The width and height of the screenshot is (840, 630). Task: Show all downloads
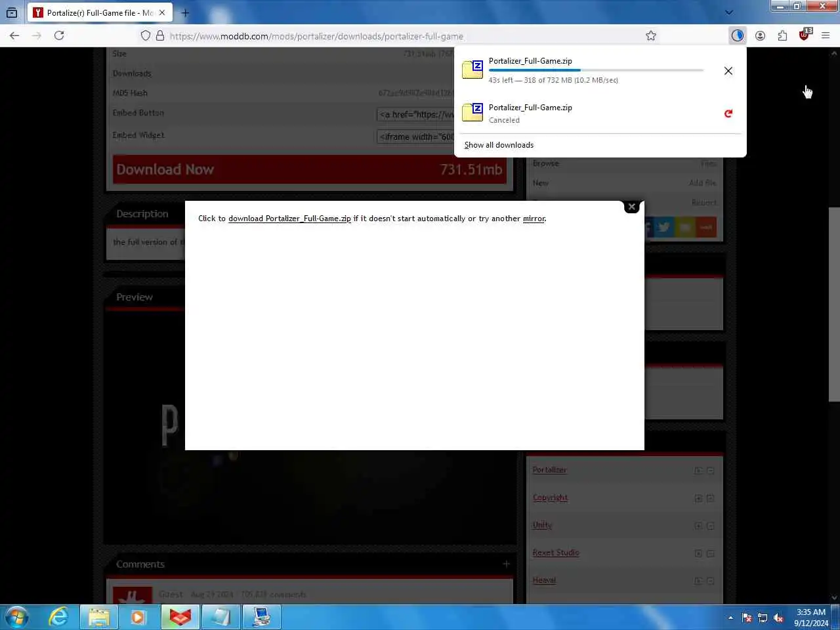pyautogui.click(x=499, y=145)
